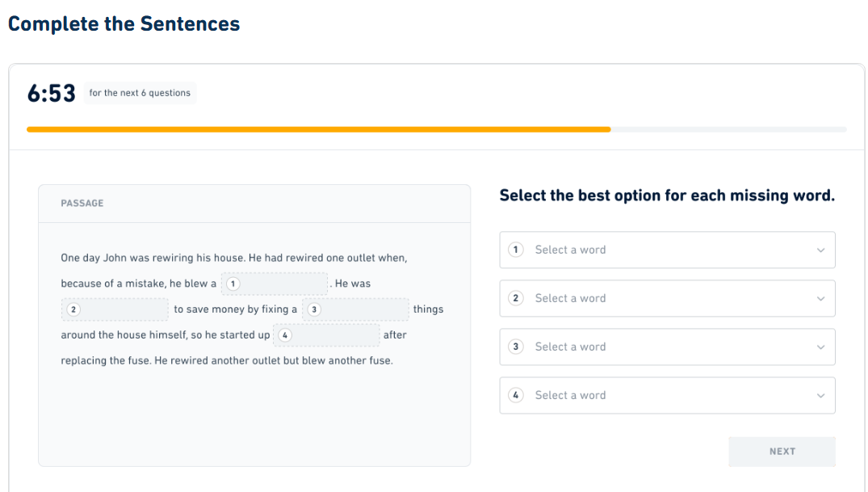The width and height of the screenshot is (868, 492).
Task: Click the 6:53 countdown timer
Action: 52,93
